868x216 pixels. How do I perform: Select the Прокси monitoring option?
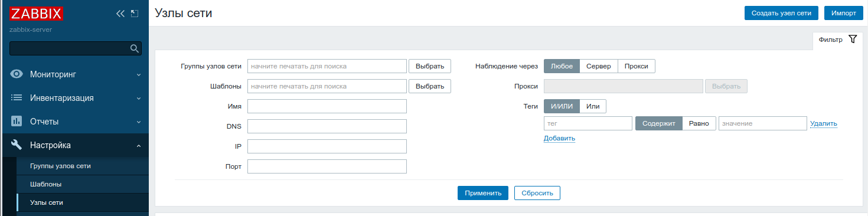click(x=637, y=67)
